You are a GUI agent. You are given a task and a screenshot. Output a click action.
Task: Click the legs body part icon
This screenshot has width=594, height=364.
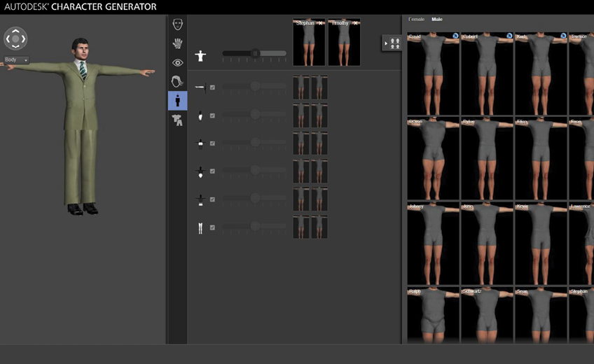coord(200,228)
